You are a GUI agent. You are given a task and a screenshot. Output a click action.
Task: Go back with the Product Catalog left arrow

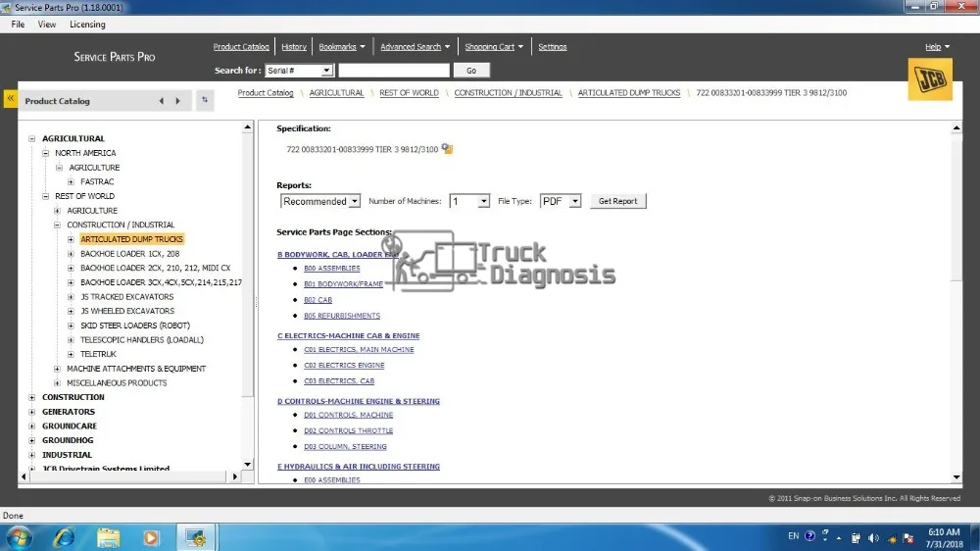162,101
